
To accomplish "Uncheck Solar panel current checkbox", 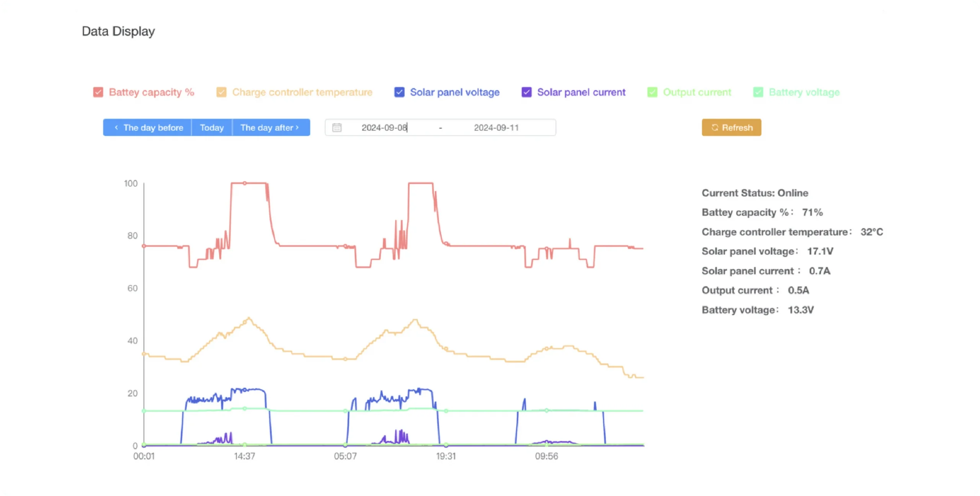I will click(526, 92).
